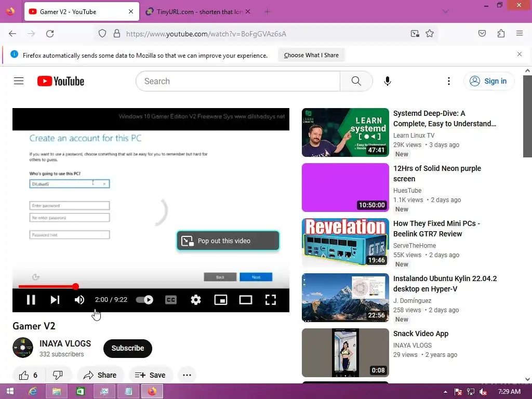The width and height of the screenshot is (532, 399).
Task: Click the taskbar volume muted icon
Action: 483,392
